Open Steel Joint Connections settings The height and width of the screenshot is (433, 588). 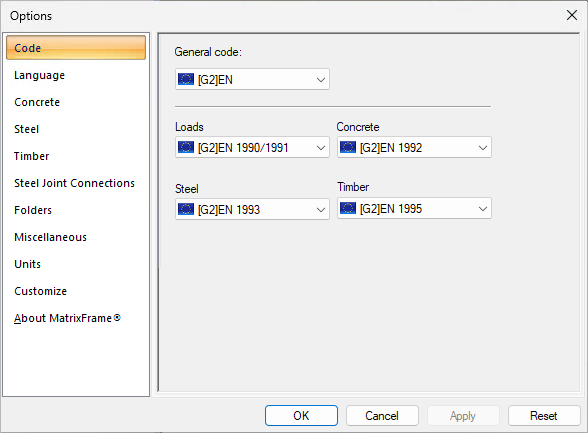pyautogui.click(x=74, y=183)
